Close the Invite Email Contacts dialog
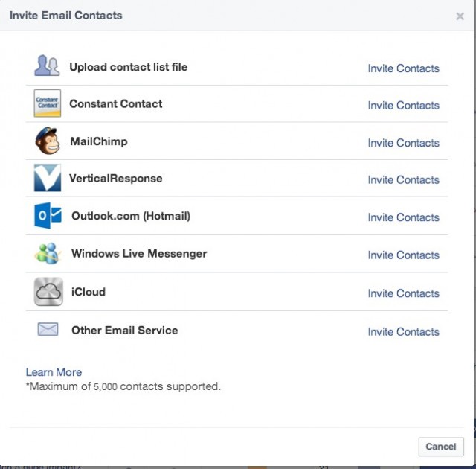476x469 pixels. 460,16
